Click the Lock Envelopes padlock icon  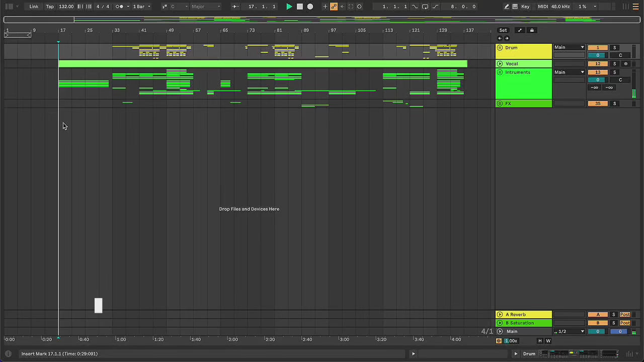(x=532, y=30)
